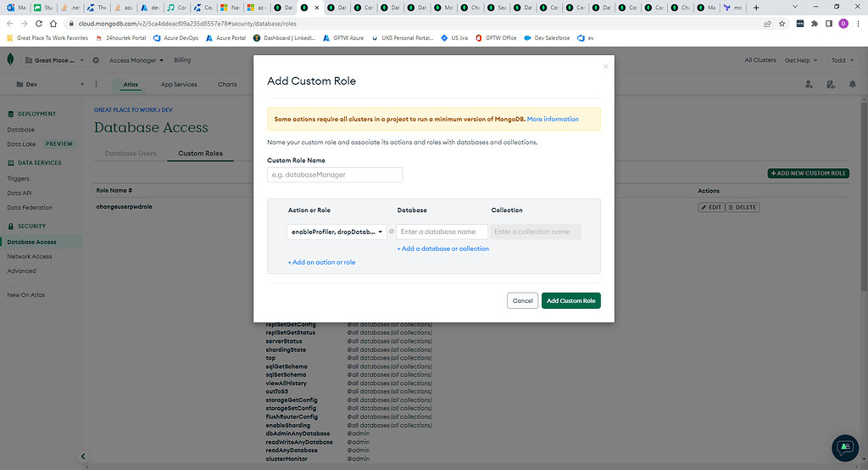Screen dimensions: 868x470
Task: Switch to the App Services tab
Action: (179, 85)
